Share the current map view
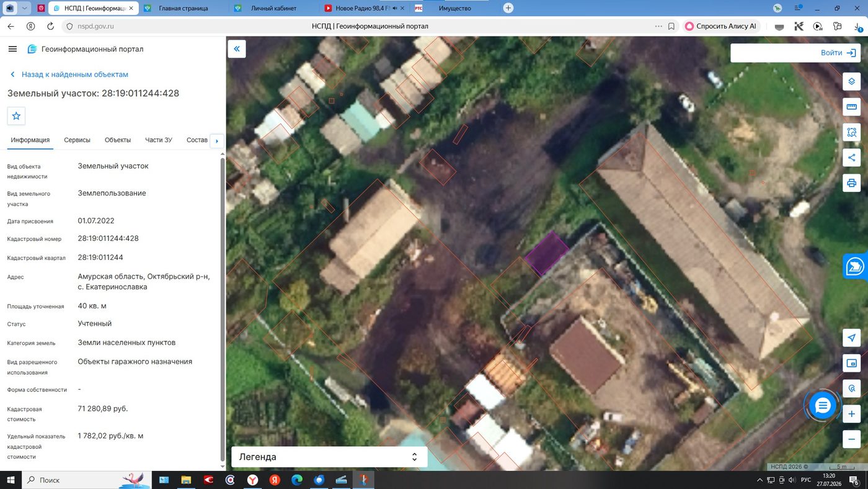Screen dimensions: 868x489 (851, 158)
